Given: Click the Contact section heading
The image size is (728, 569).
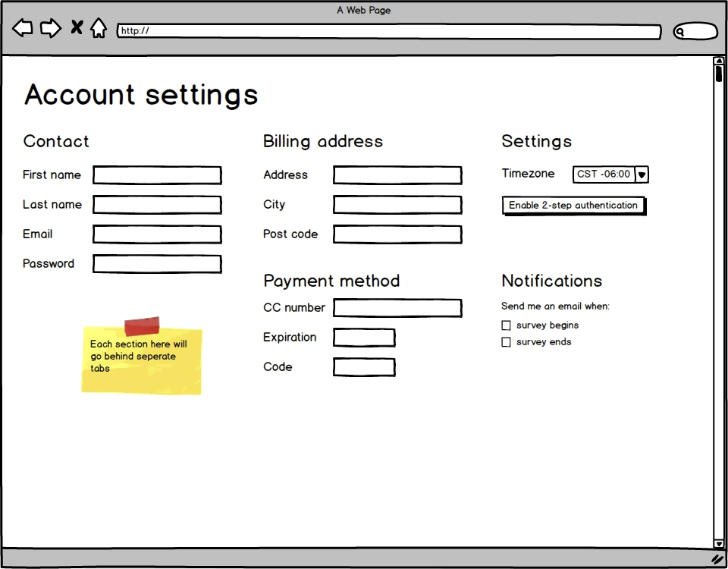Looking at the screenshot, I should (x=55, y=141).
